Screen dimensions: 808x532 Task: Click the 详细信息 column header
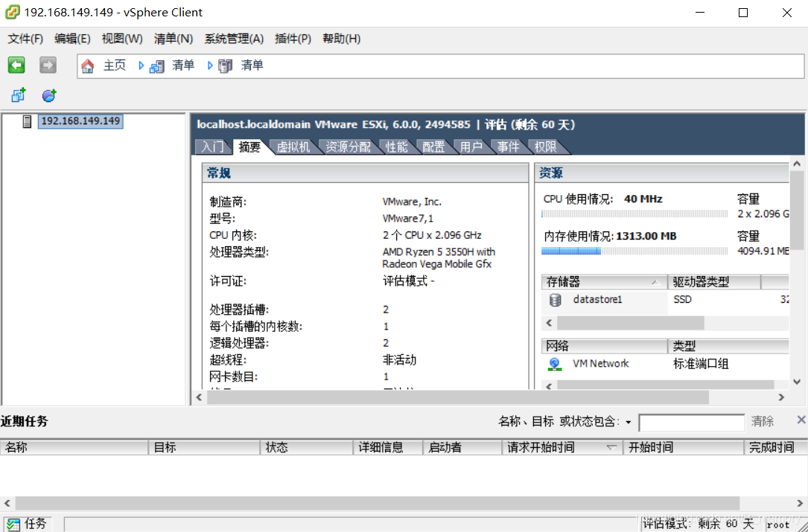point(388,447)
